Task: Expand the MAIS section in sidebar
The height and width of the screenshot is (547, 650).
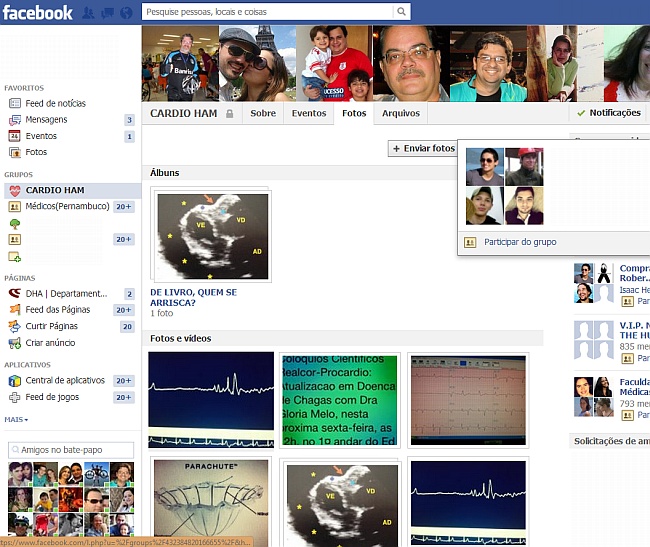Action: pyautogui.click(x=16, y=420)
